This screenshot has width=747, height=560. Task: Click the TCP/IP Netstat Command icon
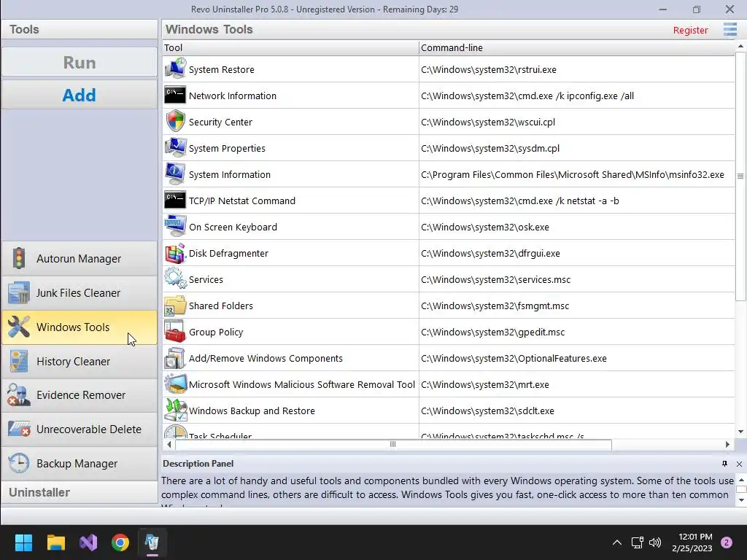pyautogui.click(x=175, y=201)
